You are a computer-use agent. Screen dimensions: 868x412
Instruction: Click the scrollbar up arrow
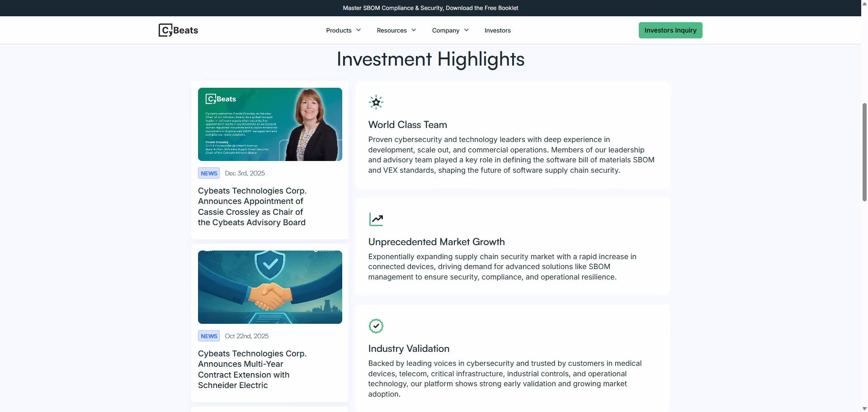[x=864, y=3]
